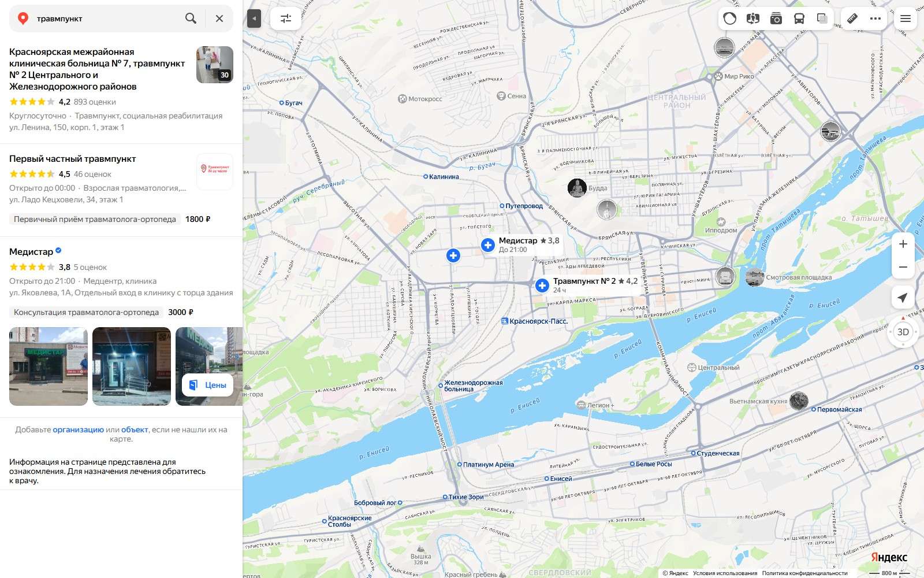Open second Медистар entrance photo
This screenshot has width=924, height=578.
coord(132,366)
